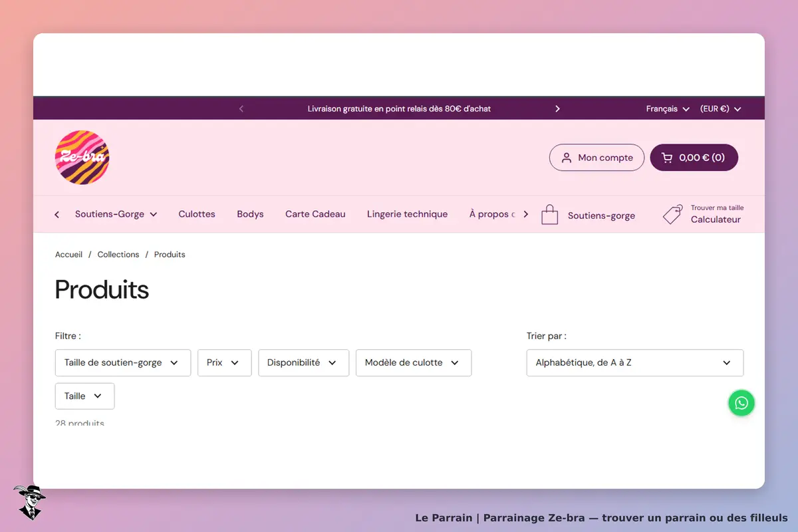798x532 pixels.
Task: Expand Soutiens-Gorge menu
Action: [116, 214]
